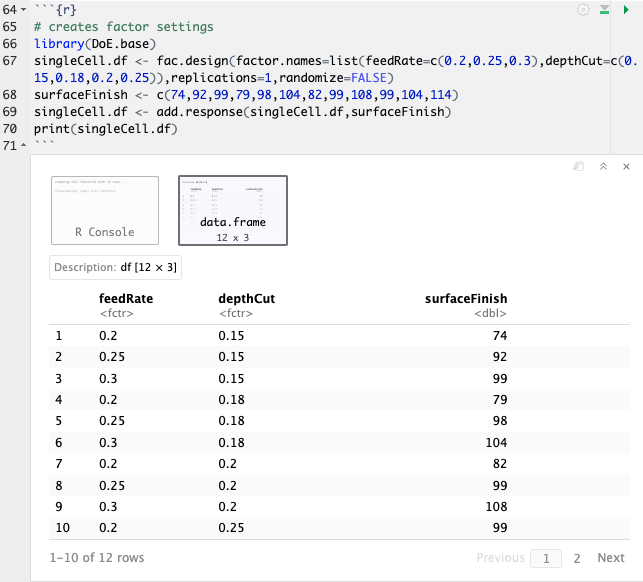Click Description df [12 x 3] label
This screenshot has height=582, width=643.
pos(115,267)
